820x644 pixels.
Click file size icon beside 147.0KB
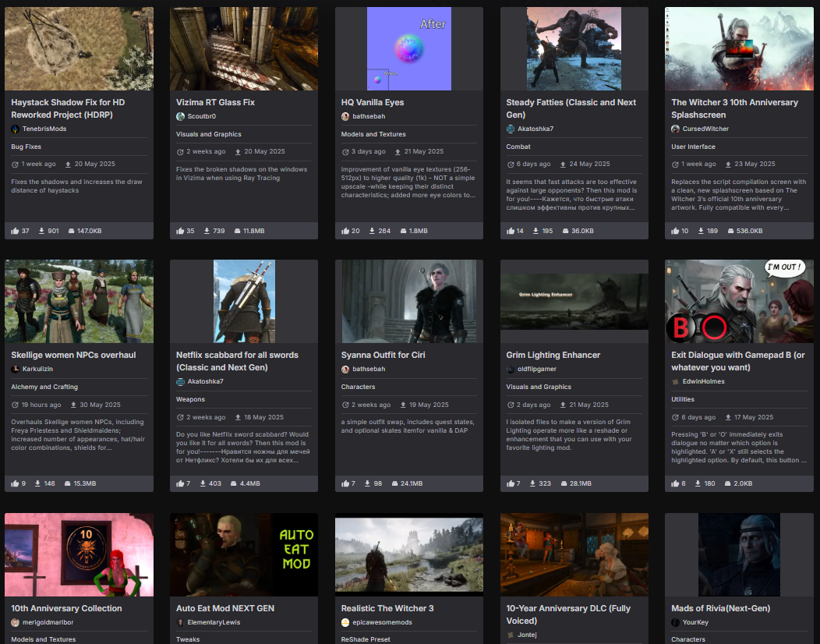[71, 231]
